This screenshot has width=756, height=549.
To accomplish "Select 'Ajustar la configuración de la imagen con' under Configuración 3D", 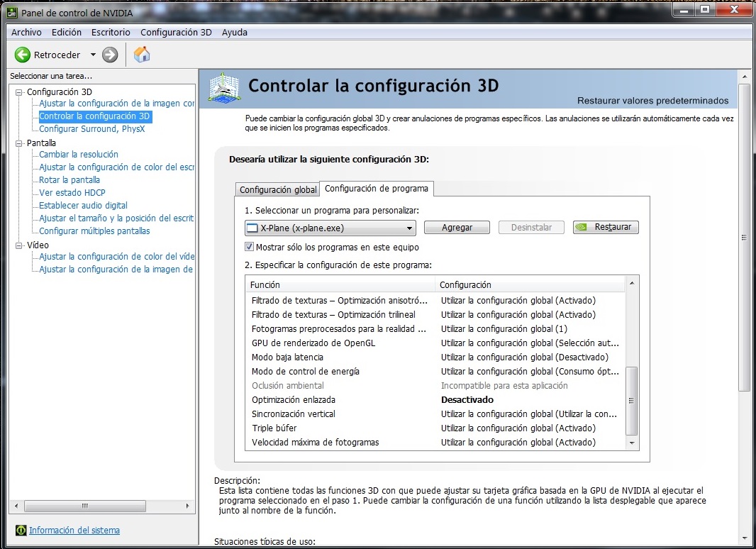I will pos(117,104).
